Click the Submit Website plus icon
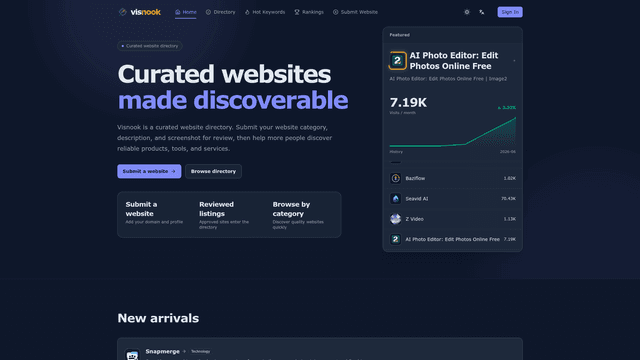The width and height of the screenshot is (640, 360). pos(336,12)
